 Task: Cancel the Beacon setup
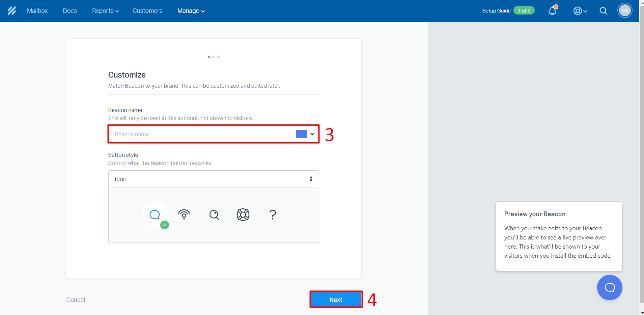[x=76, y=300]
